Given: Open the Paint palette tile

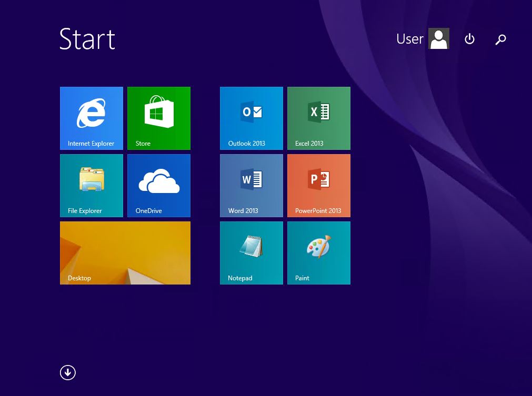Looking at the screenshot, I should pos(318,252).
